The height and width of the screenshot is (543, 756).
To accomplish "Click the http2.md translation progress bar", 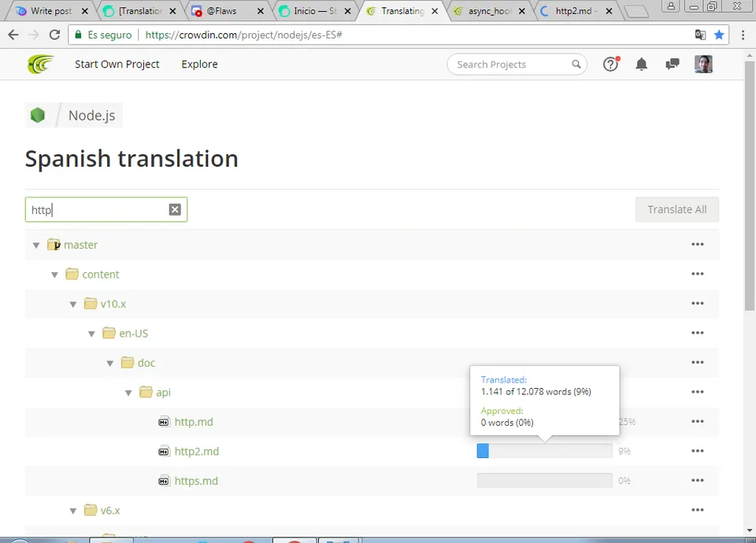I will pos(545,451).
